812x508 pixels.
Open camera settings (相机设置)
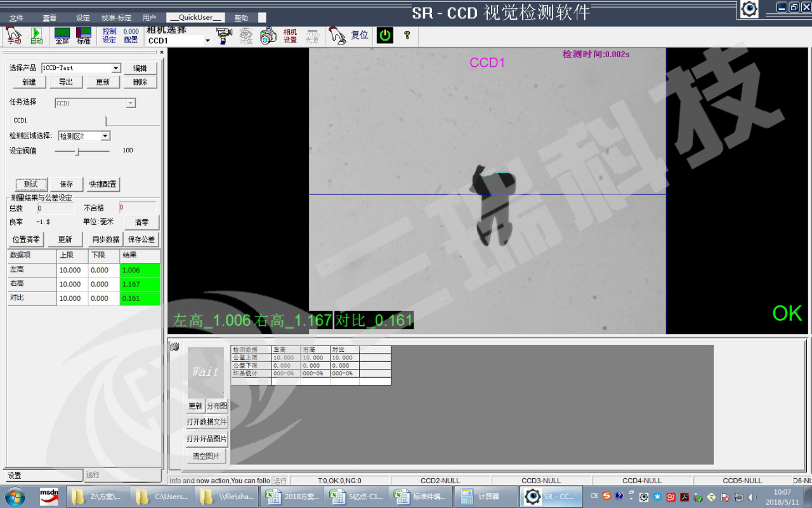(x=290, y=36)
